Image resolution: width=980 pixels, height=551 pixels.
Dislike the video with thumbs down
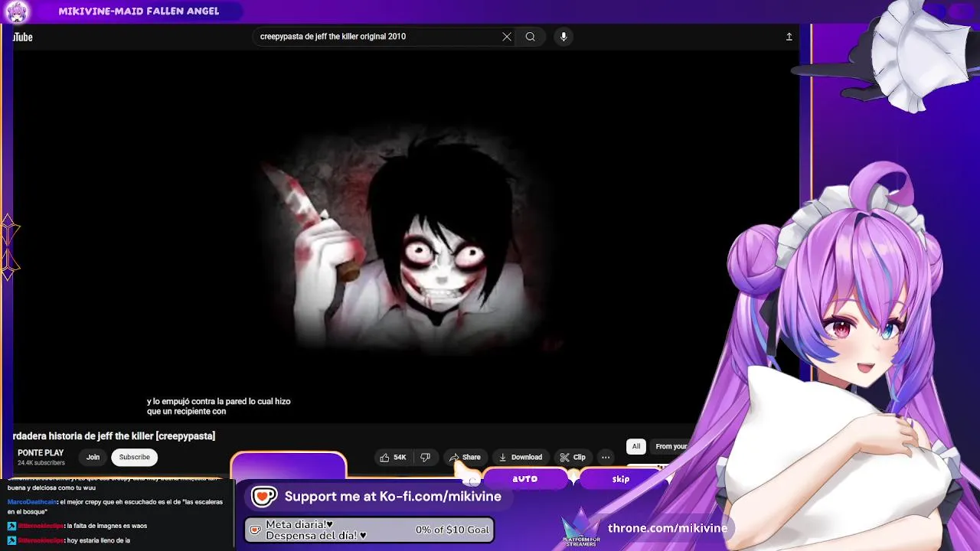click(x=426, y=458)
